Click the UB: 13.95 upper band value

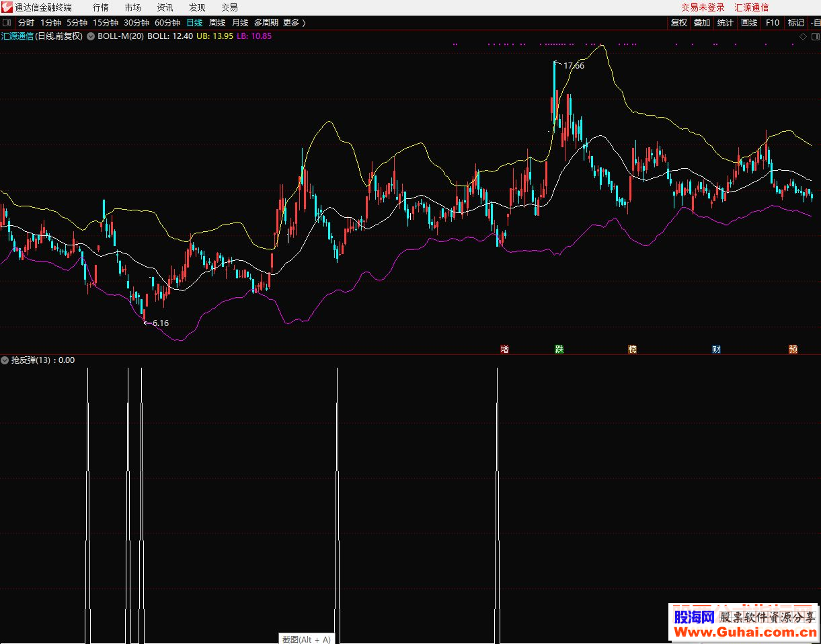click(215, 36)
